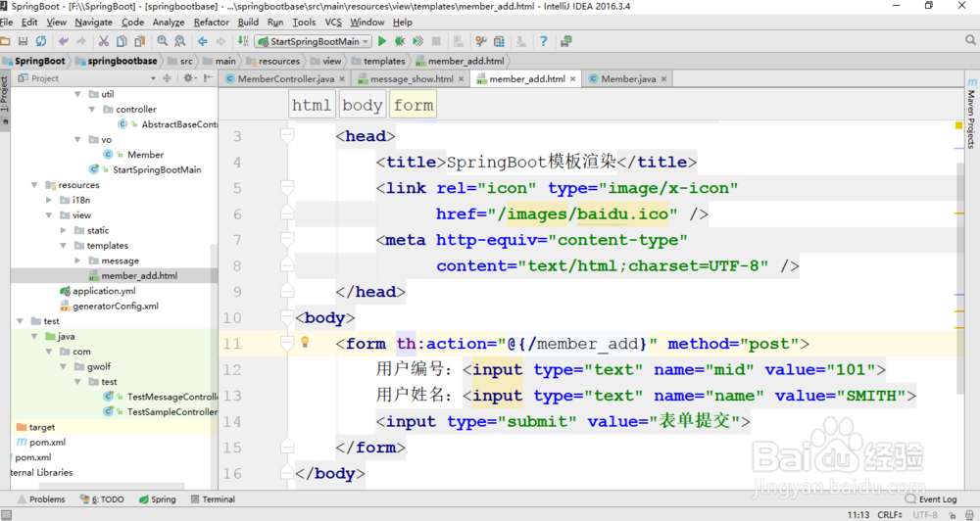Click the editor vertical scrollbar
Image resolution: width=980 pixels, height=521 pixels.
click(960, 278)
